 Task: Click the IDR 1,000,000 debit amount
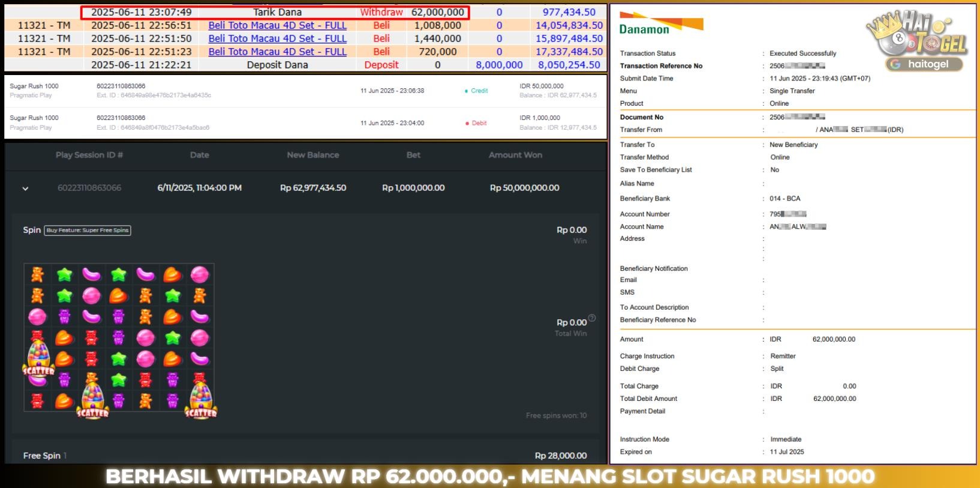click(x=540, y=118)
